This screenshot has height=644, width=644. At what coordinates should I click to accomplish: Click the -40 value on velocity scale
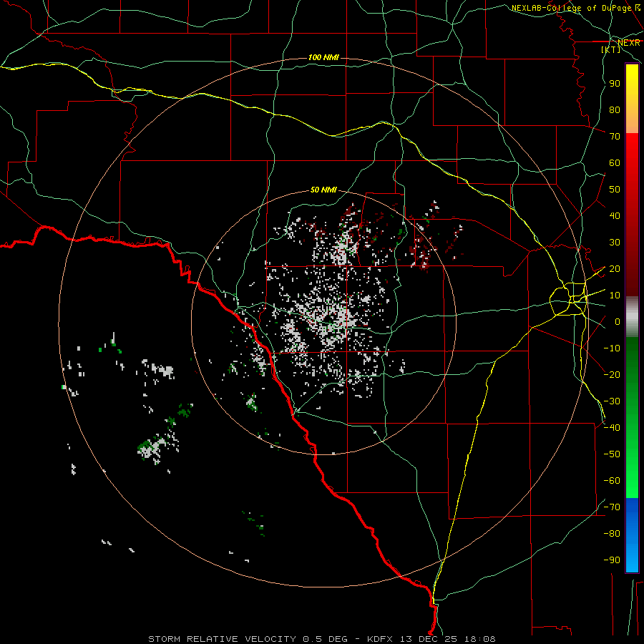click(x=612, y=428)
